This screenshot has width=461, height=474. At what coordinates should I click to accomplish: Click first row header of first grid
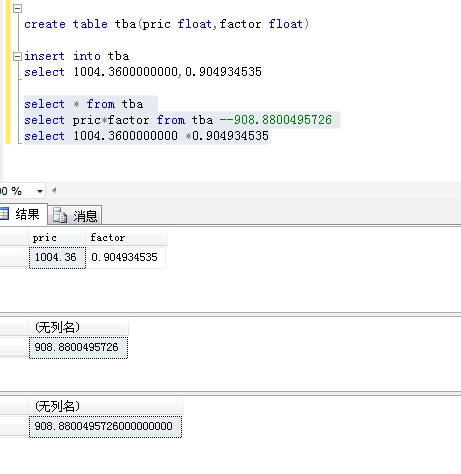click(x=14, y=257)
